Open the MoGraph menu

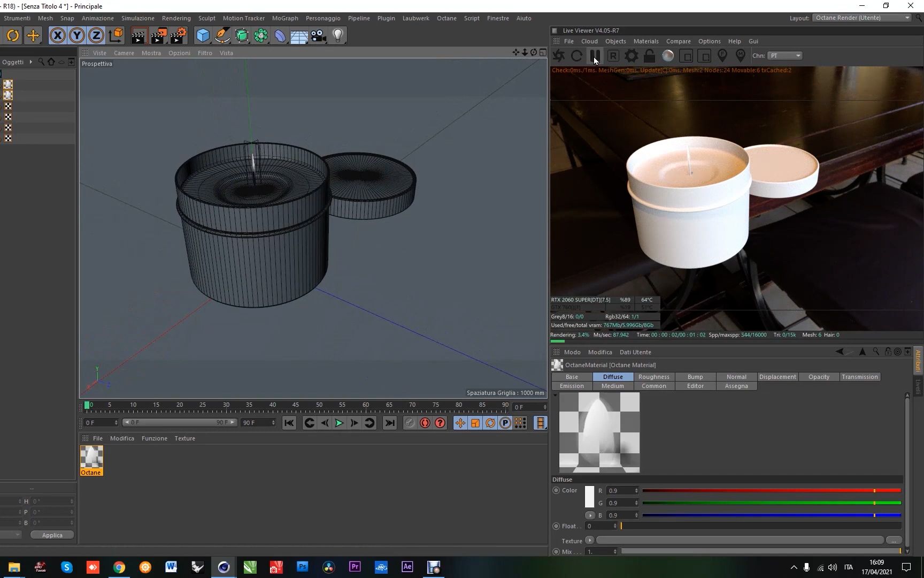click(285, 18)
